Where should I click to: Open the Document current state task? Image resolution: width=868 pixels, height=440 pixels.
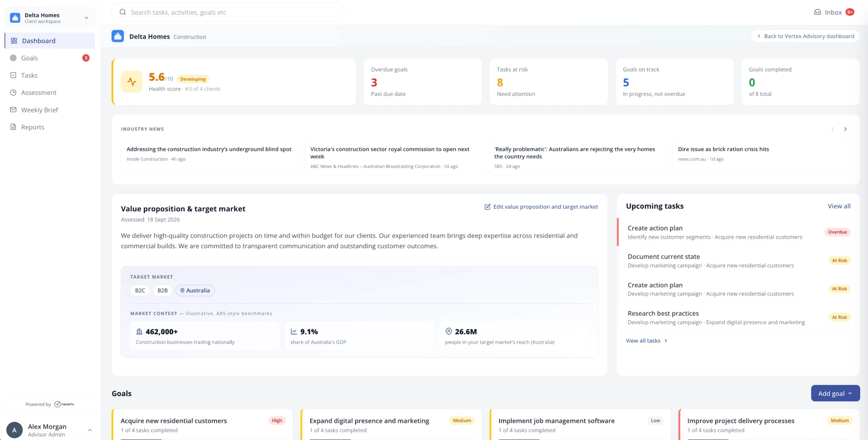point(738,261)
